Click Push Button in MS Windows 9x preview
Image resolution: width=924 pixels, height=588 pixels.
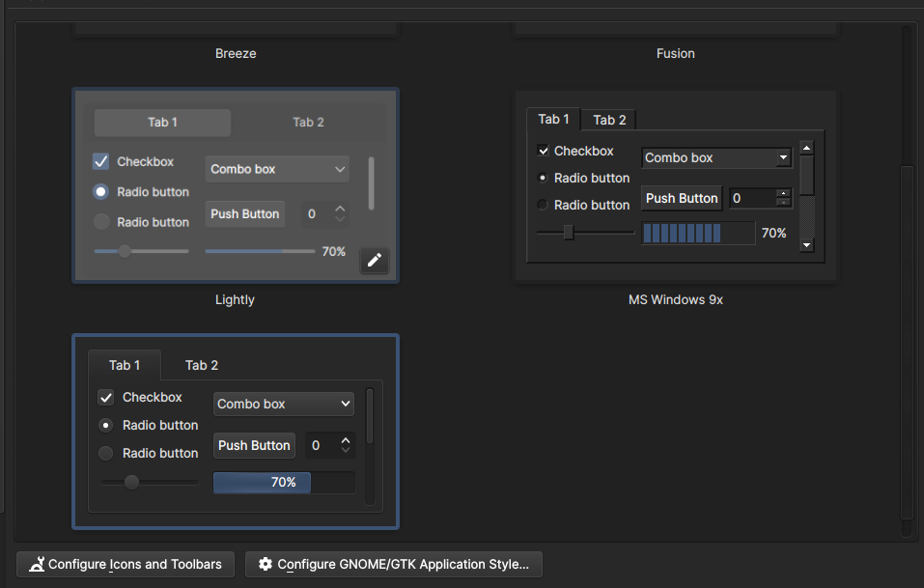click(682, 199)
